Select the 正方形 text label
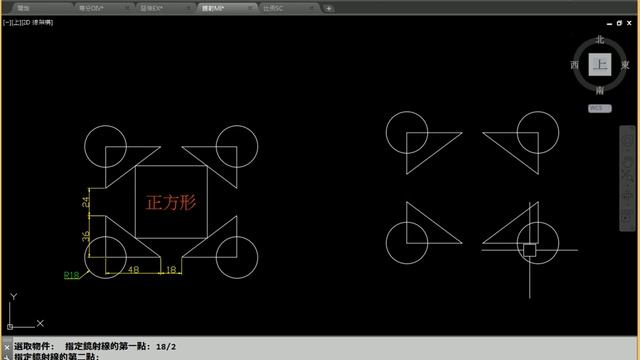640x360 pixels. point(171,202)
